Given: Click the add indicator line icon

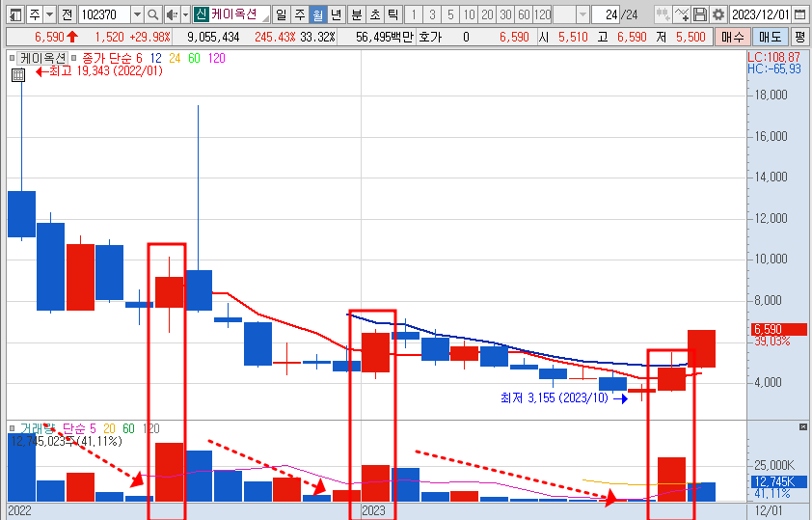Looking at the screenshot, I should [681, 14].
